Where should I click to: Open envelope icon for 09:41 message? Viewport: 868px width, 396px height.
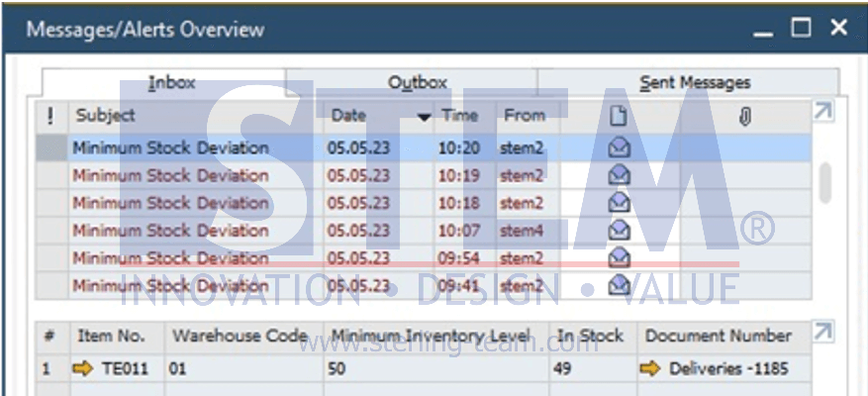(x=619, y=285)
